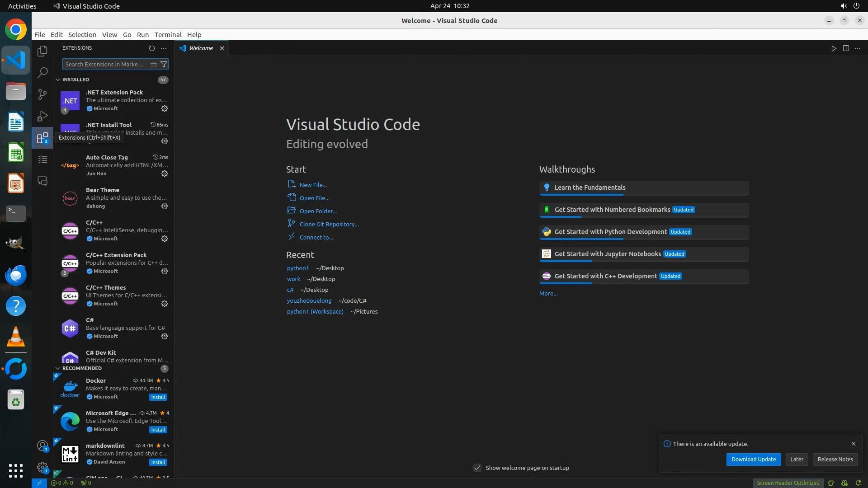
Task: Toggle Screen Reader Optimized in status bar
Action: pyautogui.click(x=788, y=483)
